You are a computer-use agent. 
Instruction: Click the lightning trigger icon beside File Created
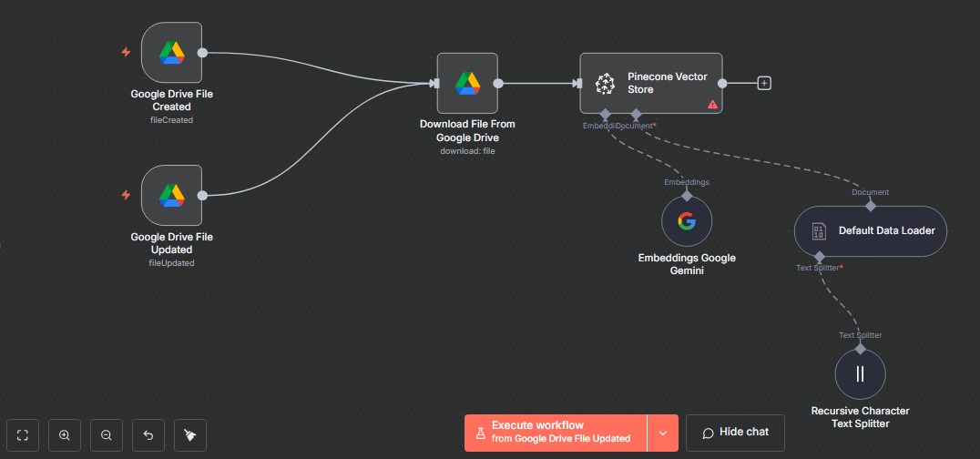point(127,52)
